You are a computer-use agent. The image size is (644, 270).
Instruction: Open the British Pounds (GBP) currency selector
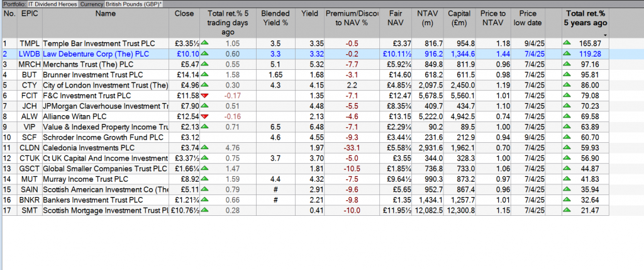point(133,4)
